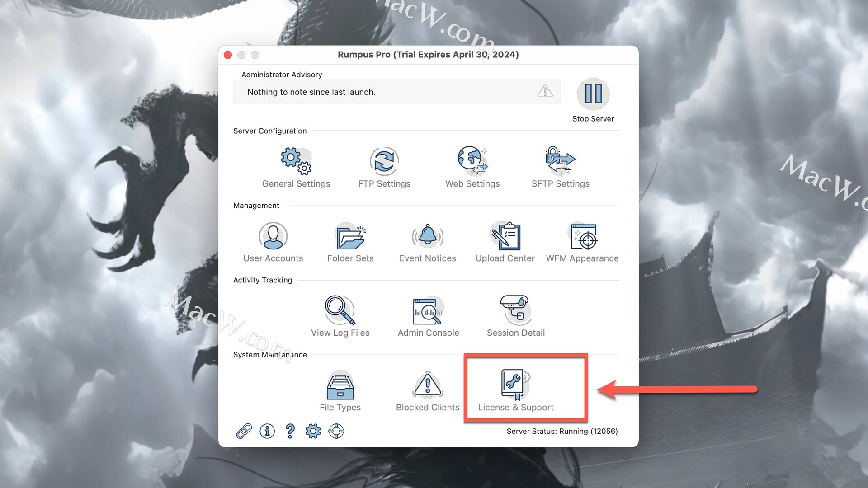
Task: Open Admin Console
Action: (x=429, y=317)
